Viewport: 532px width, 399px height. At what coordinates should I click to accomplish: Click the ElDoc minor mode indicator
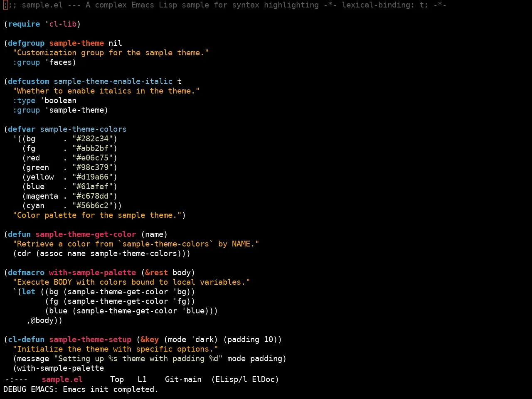click(x=264, y=379)
